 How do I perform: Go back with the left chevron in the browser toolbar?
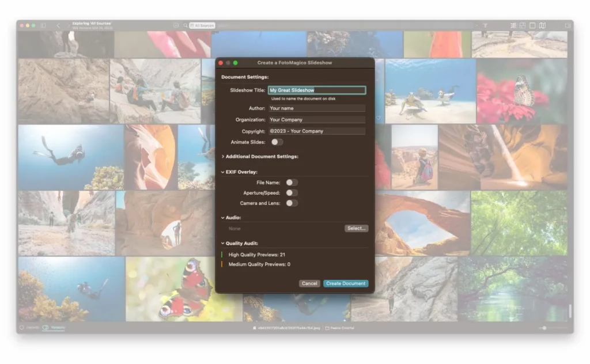tap(58, 25)
